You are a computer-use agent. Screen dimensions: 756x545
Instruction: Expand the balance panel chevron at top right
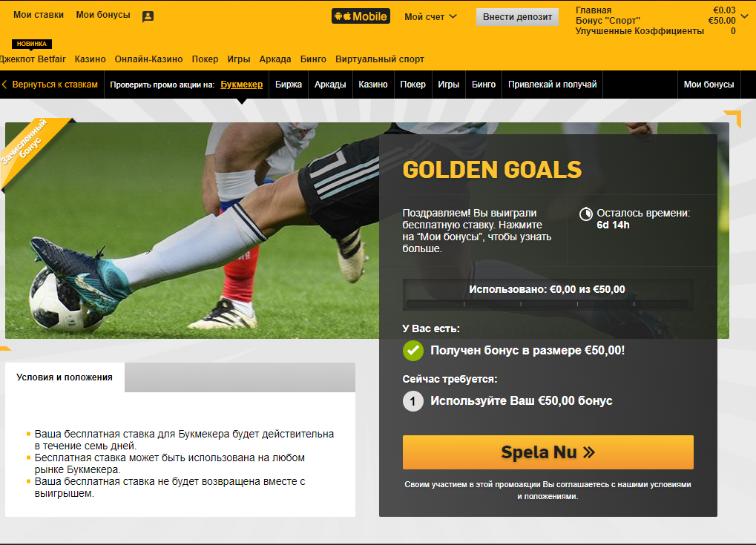[x=745, y=16]
